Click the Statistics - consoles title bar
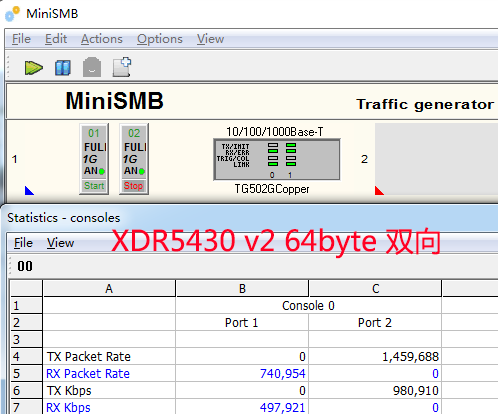Screen dimensions: 498x414 click(x=249, y=218)
